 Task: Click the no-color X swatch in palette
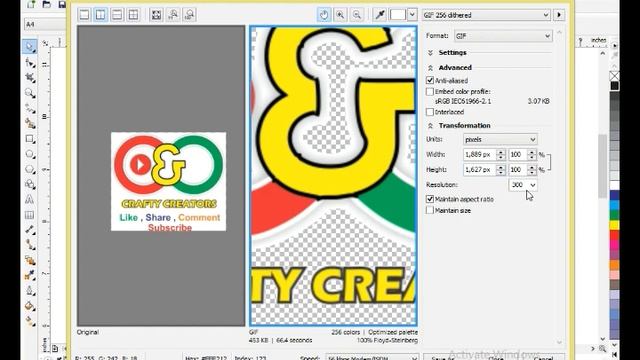(614, 76)
